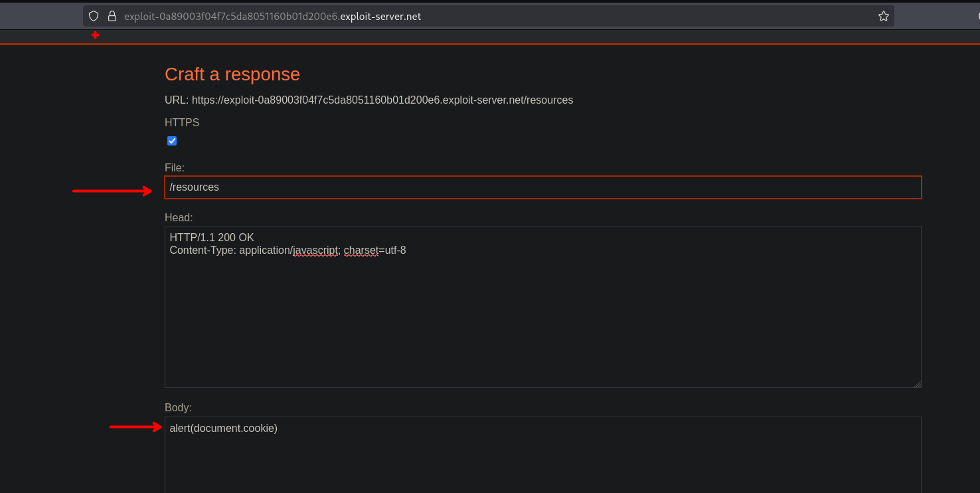
Task: Place cursor on 'HTTP/1.1 200 OK' line
Action: coord(212,238)
